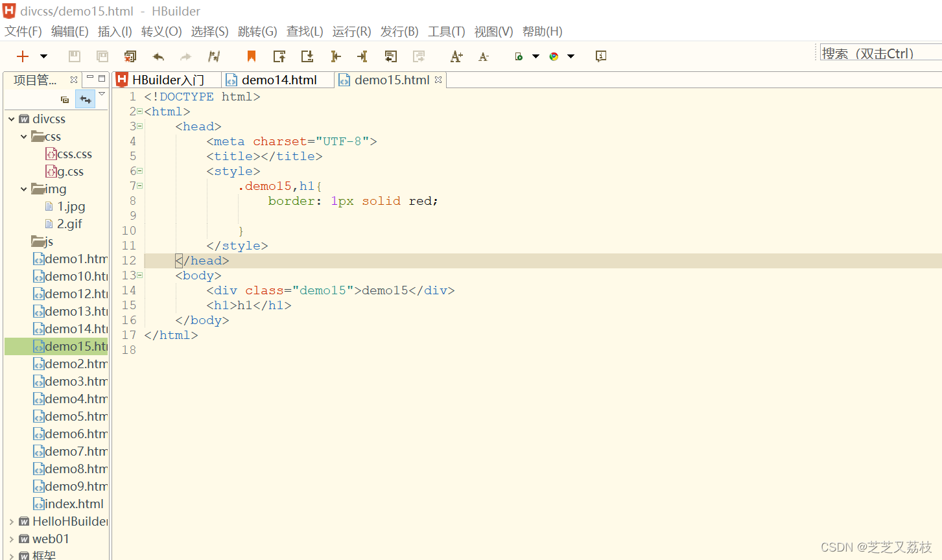Maximize the project manager panel
The width and height of the screenshot is (942, 560).
pos(102,78)
